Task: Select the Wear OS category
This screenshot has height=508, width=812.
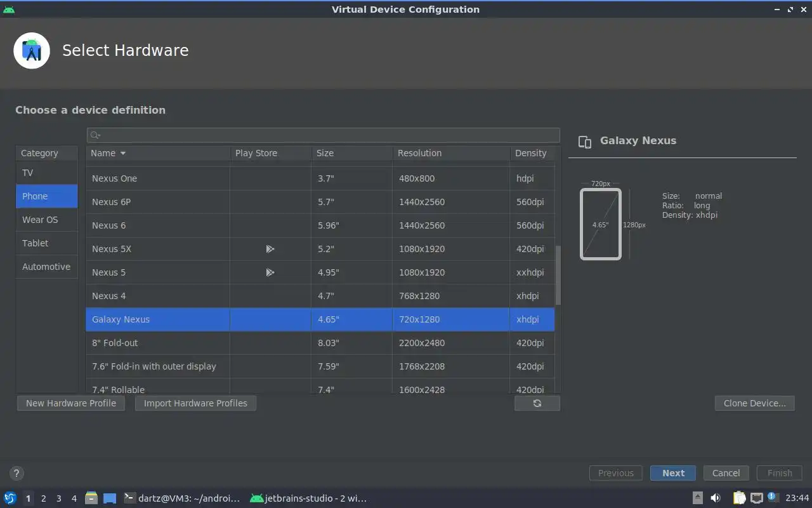Action: tap(47, 220)
